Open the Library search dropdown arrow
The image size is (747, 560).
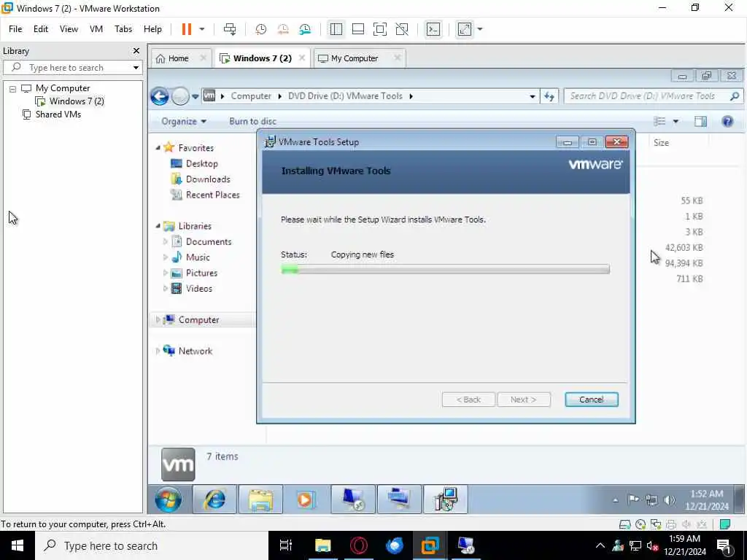(x=136, y=68)
